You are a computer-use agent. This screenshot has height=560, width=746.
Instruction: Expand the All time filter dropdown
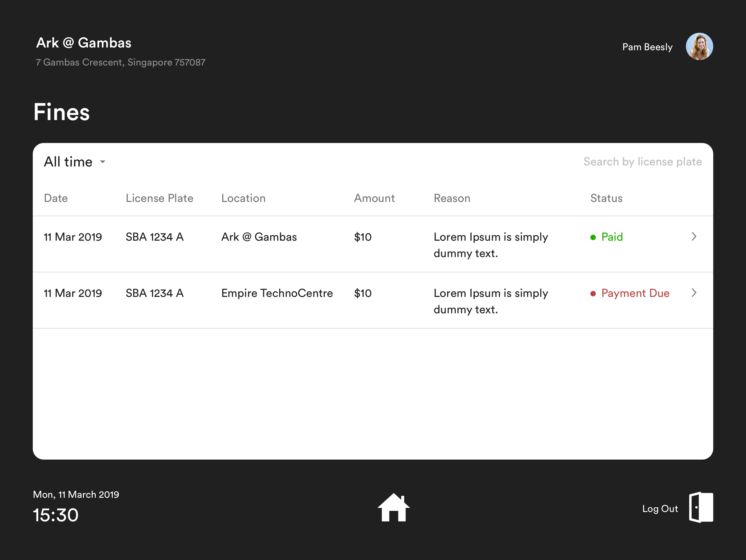(75, 162)
